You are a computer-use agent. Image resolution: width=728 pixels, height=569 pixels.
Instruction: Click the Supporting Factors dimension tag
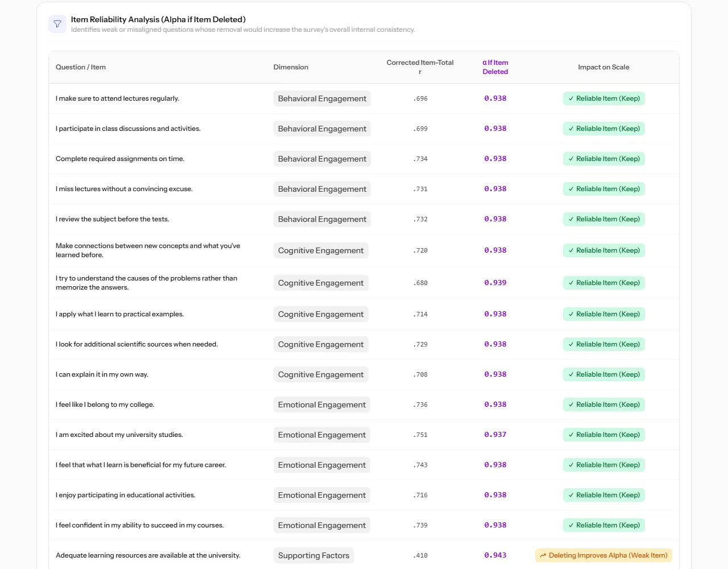coord(313,555)
